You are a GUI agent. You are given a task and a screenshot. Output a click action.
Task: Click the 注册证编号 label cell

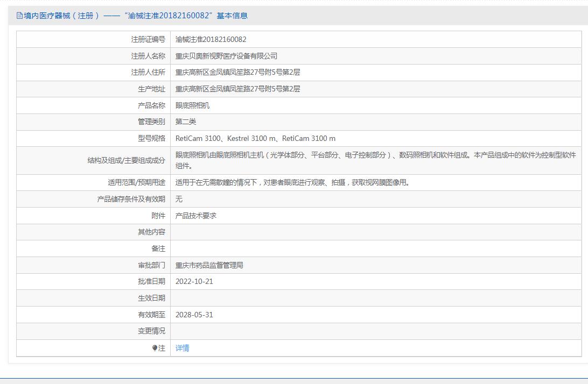coord(148,39)
